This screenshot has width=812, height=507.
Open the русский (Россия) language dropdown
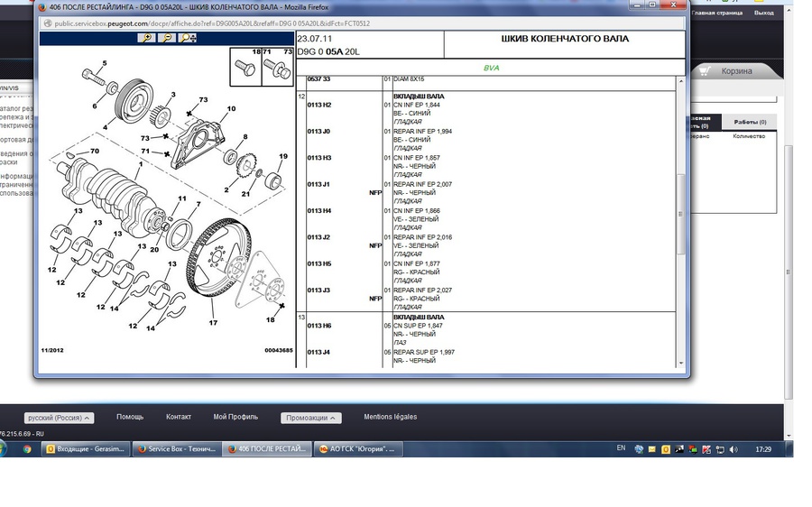(59, 418)
